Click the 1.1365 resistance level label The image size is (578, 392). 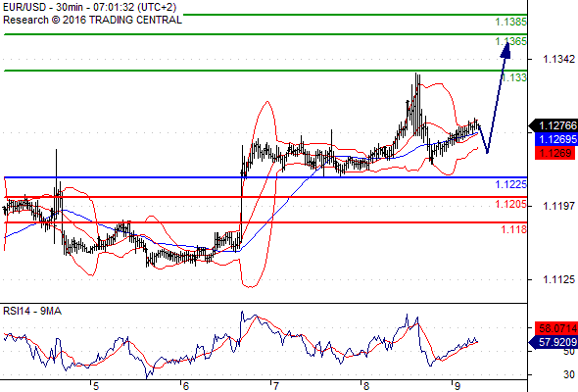[510, 41]
